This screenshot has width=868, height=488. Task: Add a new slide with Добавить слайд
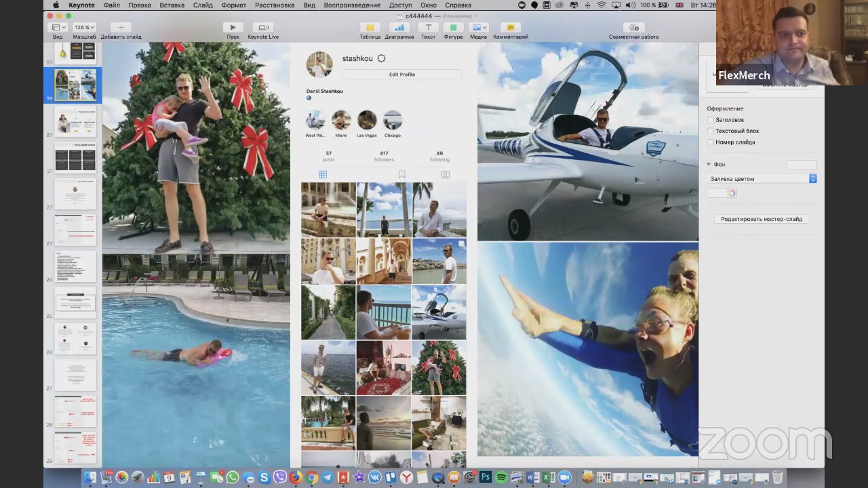point(121,27)
